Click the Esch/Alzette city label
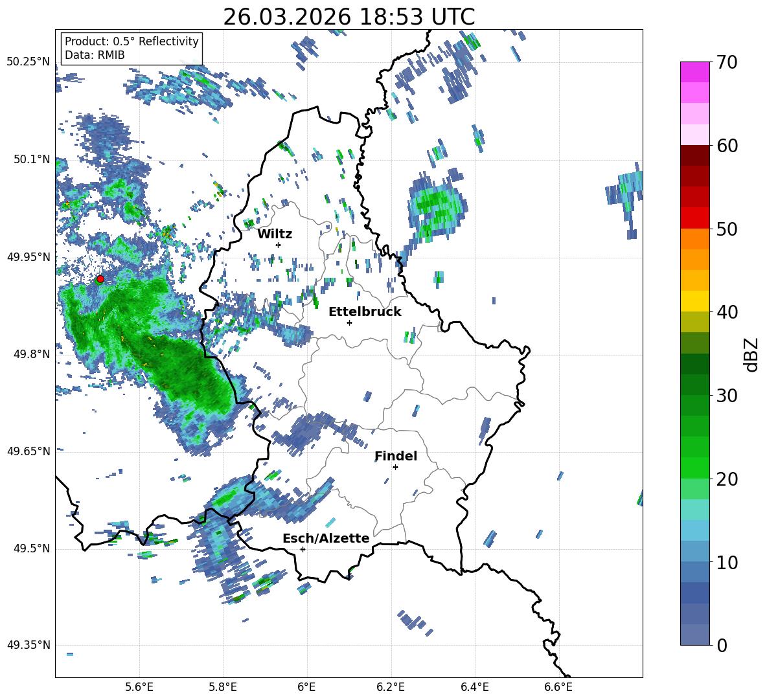 [326, 539]
